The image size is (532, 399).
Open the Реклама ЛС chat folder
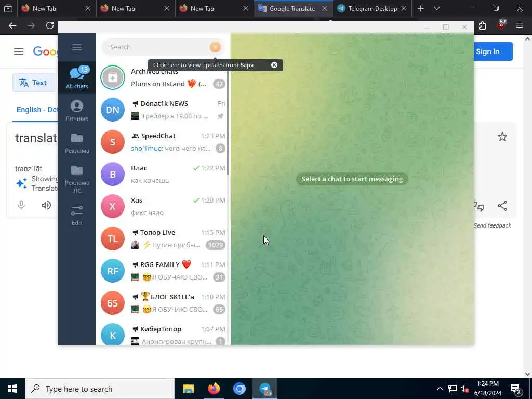[x=77, y=179]
